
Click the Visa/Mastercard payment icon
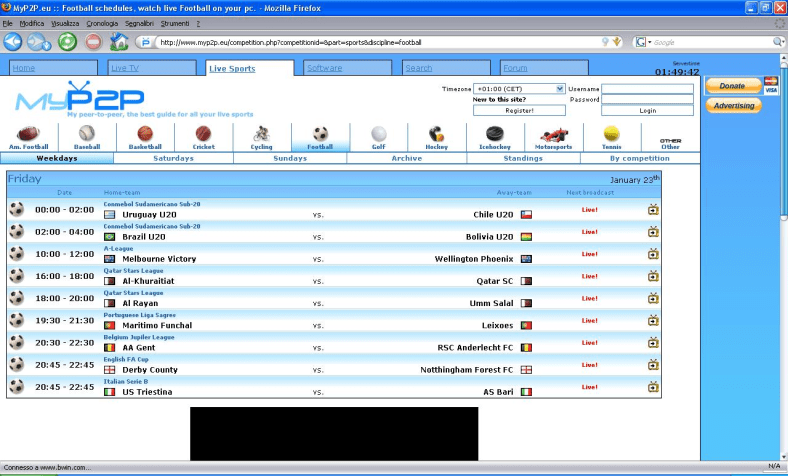(771, 85)
